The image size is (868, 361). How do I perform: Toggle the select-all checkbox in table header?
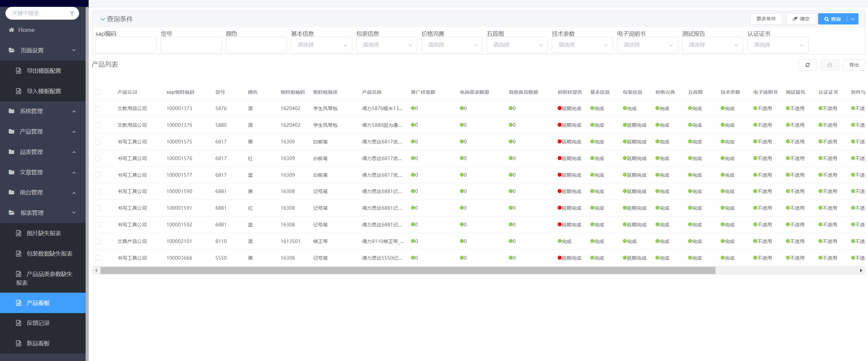[98, 92]
